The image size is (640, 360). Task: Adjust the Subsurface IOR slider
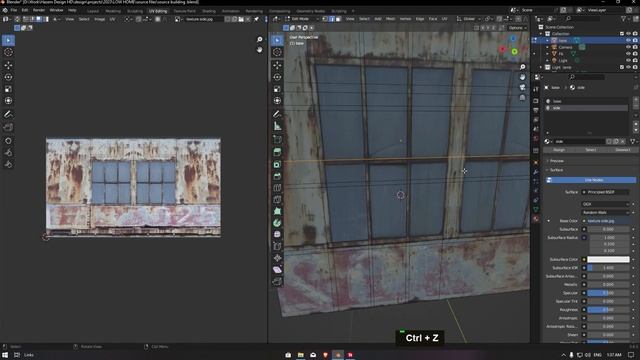608,268
